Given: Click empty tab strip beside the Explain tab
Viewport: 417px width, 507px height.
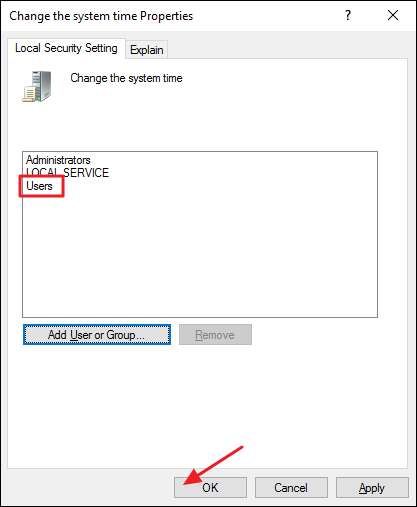Looking at the screenshot, I should pos(287,49).
